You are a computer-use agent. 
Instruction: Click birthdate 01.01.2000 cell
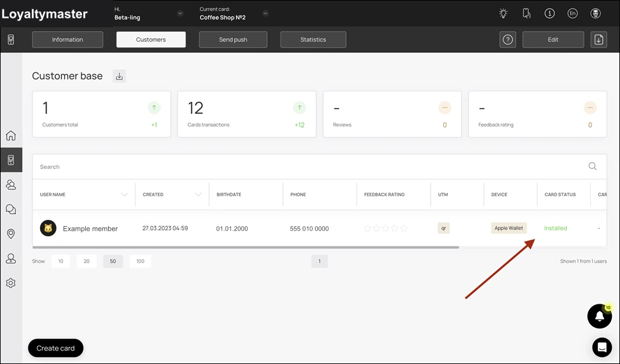(x=232, y=229)
